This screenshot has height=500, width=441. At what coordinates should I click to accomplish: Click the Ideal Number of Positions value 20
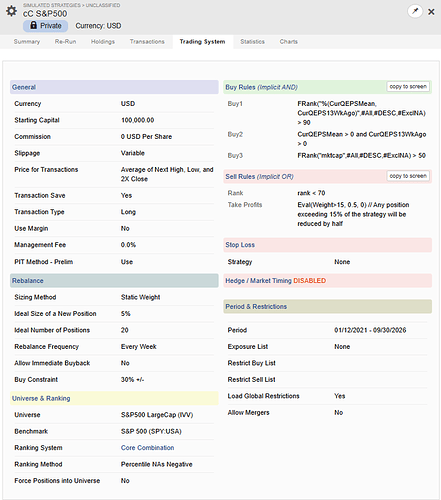tap(125, 330)
